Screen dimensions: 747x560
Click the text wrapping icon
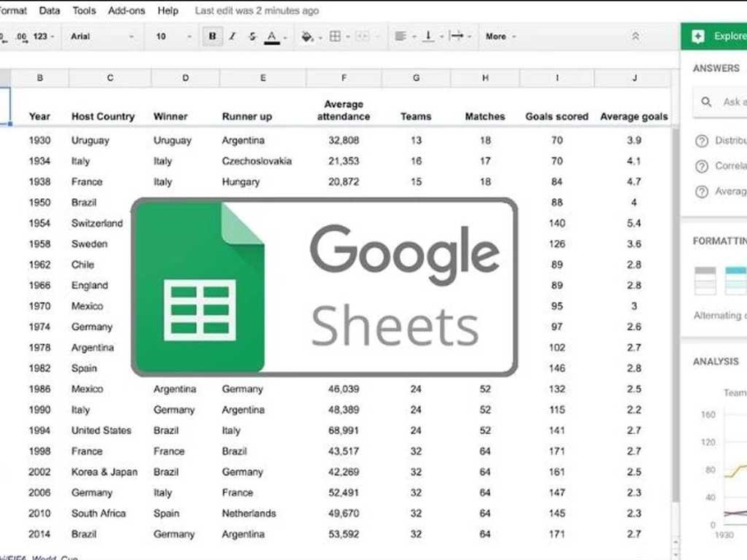pyautogui.click(x=456, y=36)
